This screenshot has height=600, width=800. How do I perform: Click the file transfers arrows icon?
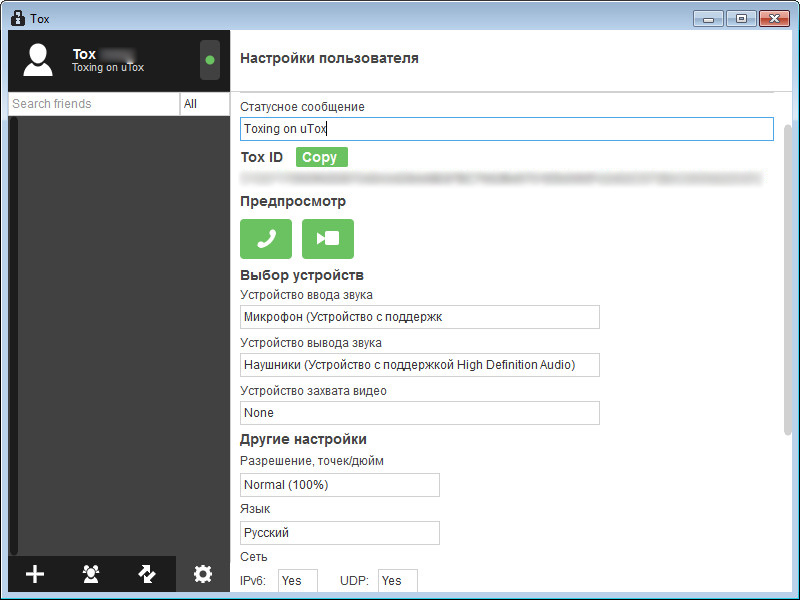pyautogui.click(x=147, y=574)
